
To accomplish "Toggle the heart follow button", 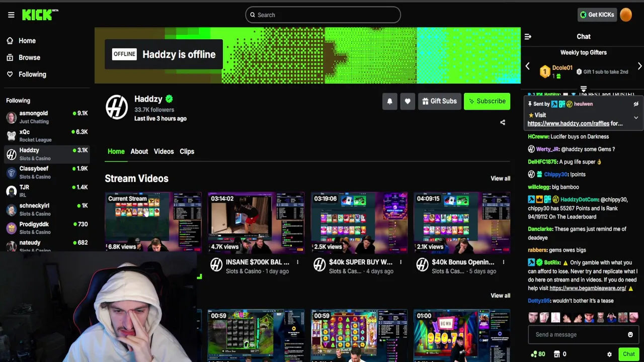I will (408, 101).
